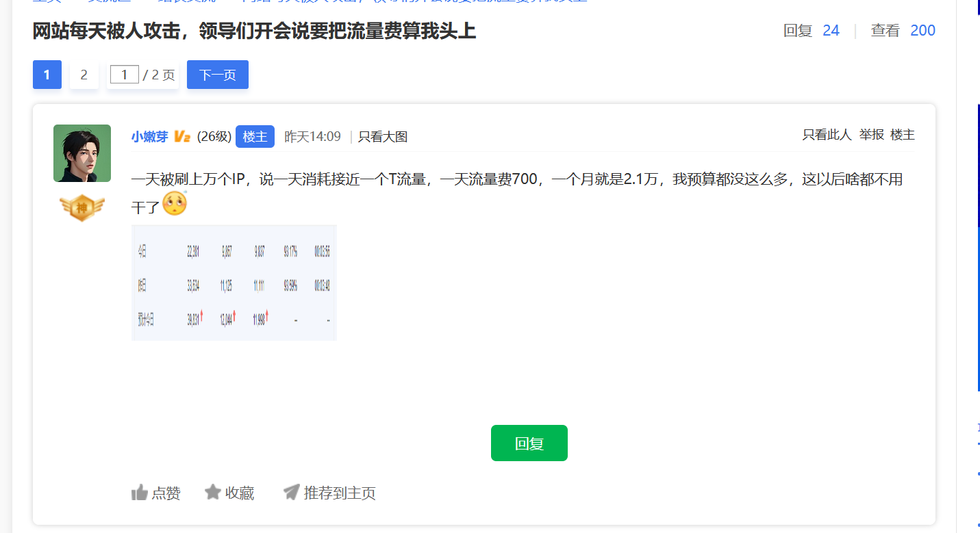Viewport: 980px width, 533px height.
Task: Open the traffic statistics image in the post
Action: point(234,283)
